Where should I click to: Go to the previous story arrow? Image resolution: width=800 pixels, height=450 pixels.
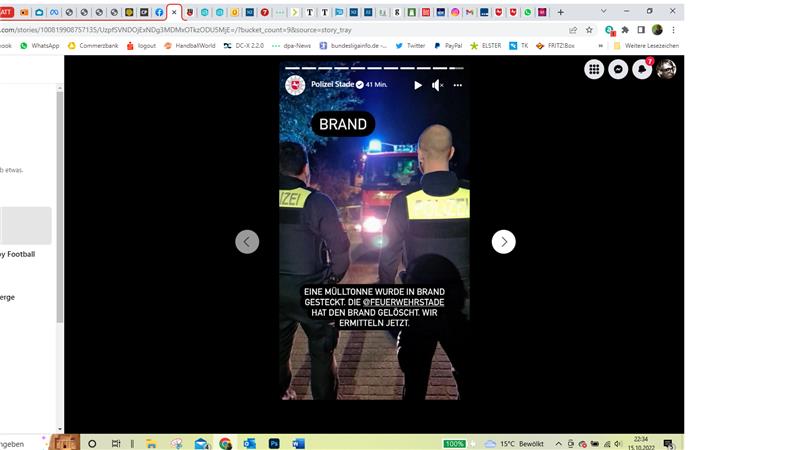247,242
